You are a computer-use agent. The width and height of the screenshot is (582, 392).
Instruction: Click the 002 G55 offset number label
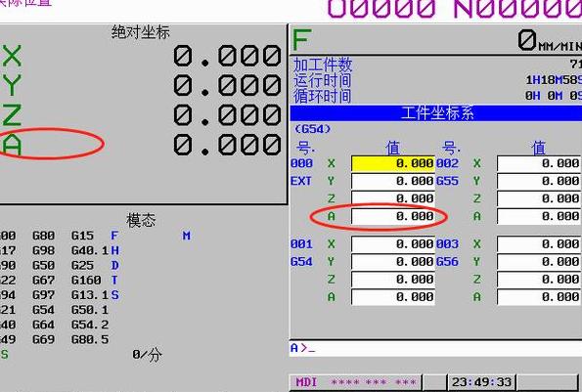click(447, 163)
